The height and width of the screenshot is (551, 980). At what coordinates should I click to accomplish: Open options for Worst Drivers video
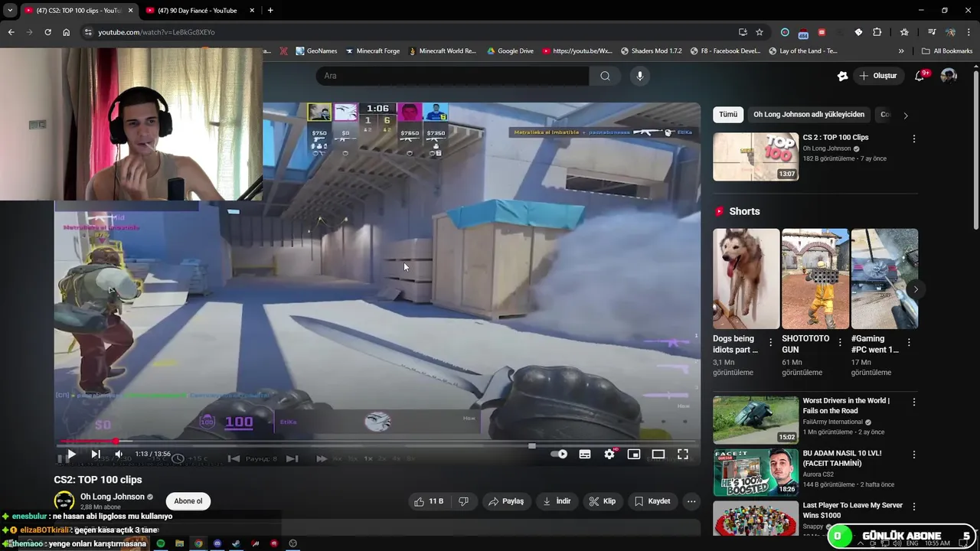[x=913, y=402]
